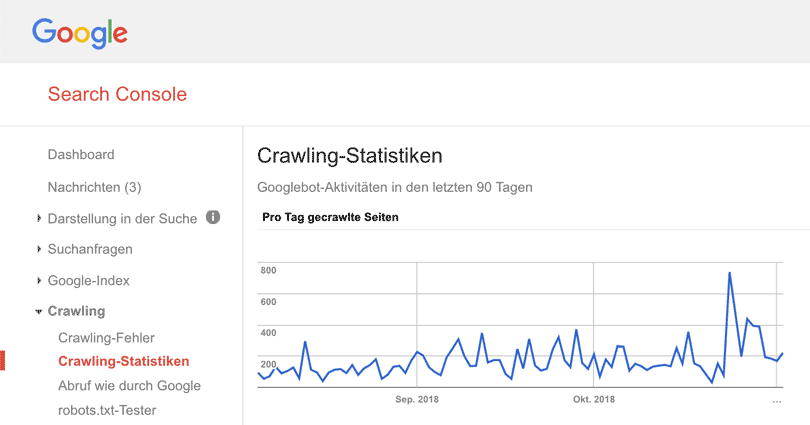Click the info icon beside Darstellung in der Suche
This screenshot has width=810, height=425.
point(213,217)
